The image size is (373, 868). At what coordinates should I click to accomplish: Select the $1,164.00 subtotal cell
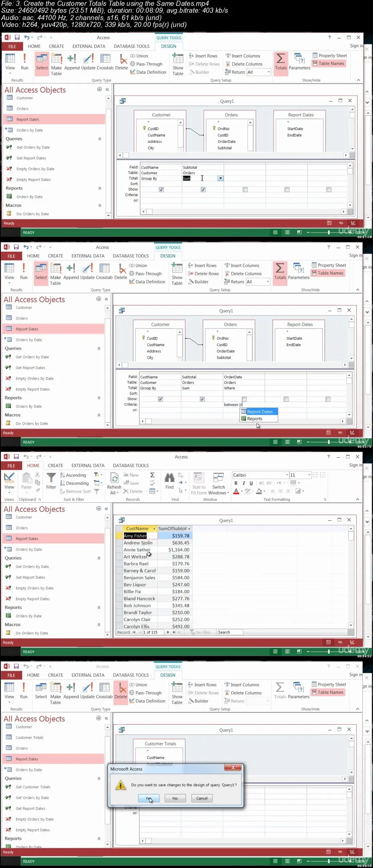[x=174, y=550]
